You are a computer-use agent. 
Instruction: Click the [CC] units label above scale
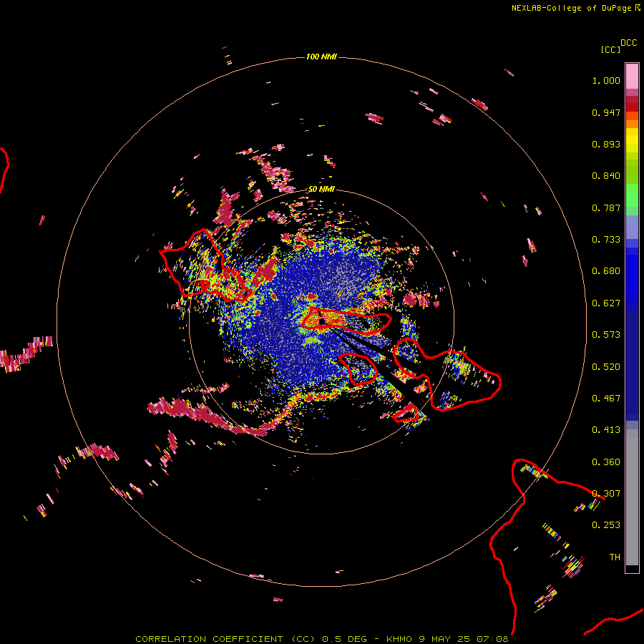610,49
